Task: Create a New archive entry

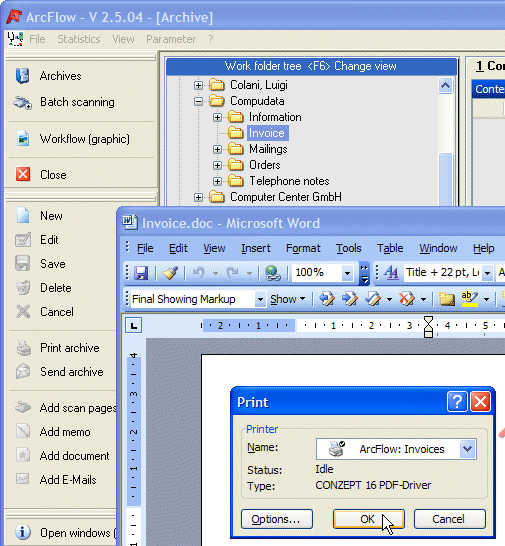Action: coord(51,216)
